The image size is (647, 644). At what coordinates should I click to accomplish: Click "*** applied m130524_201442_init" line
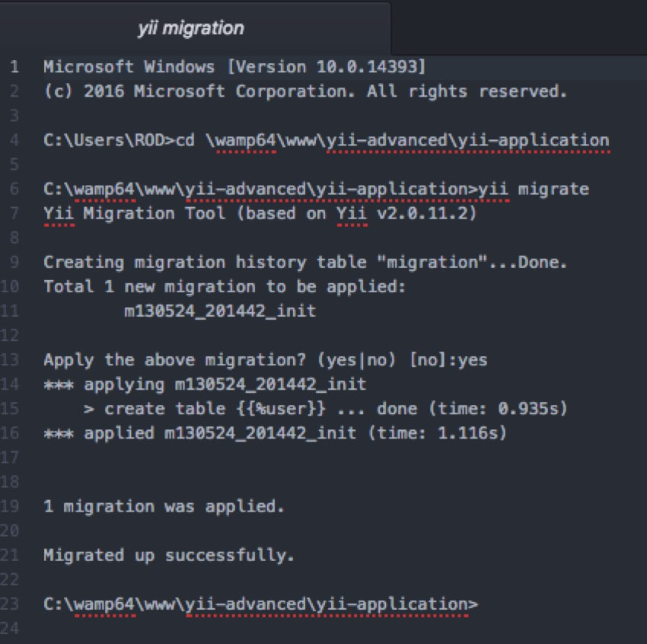click(275, 433)
